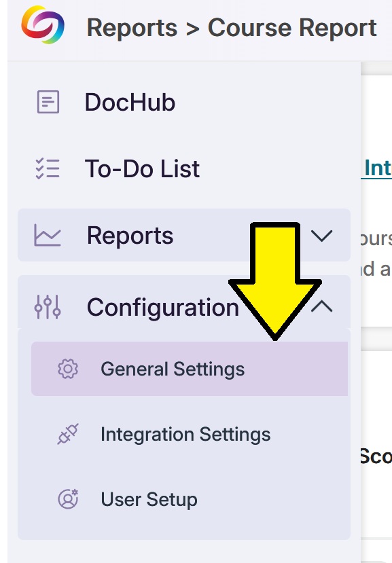The height and width of the screenshot is (563, 392).
Task: Click the Integration Settings plug icon
Action: pos(68,434)
